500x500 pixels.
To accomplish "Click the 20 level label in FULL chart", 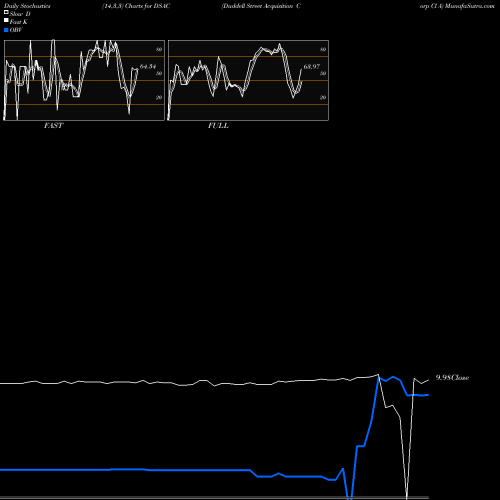I will click(x=323, y=97).
